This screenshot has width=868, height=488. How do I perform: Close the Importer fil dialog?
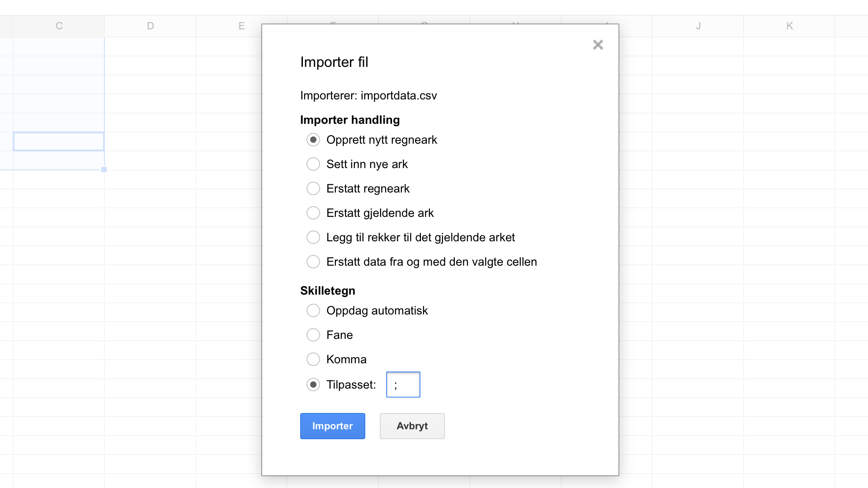coord(598,45)
